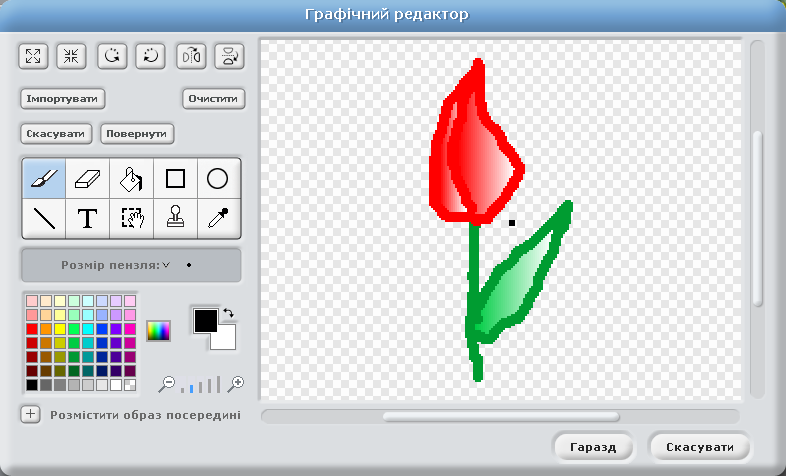Click the Графічний редактор title text
The width and height of the screenshot is (786, 476).
click(x=386, y=14)
